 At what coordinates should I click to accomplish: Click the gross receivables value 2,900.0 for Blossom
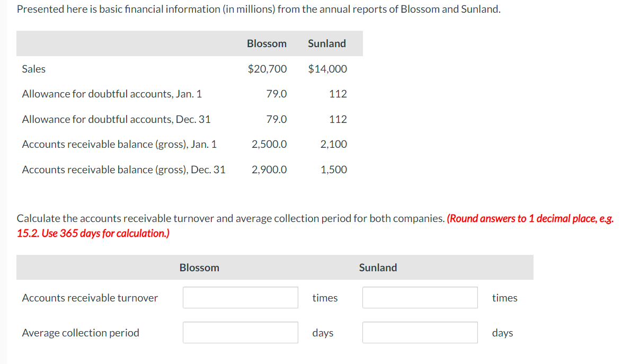point(269,170)
